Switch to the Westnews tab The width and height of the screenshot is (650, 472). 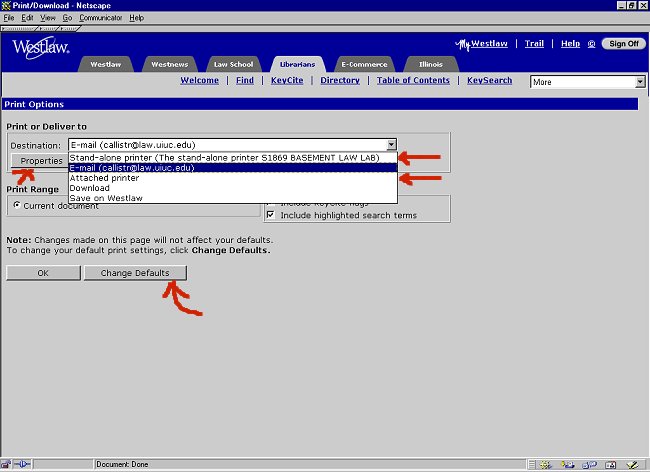coord(170,64)
